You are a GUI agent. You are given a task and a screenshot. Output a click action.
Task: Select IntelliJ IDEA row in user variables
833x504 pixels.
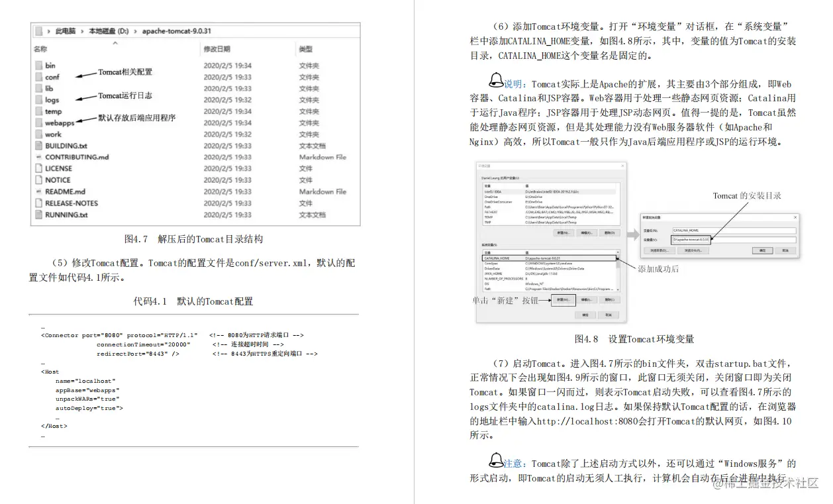[x=549, y=191]
